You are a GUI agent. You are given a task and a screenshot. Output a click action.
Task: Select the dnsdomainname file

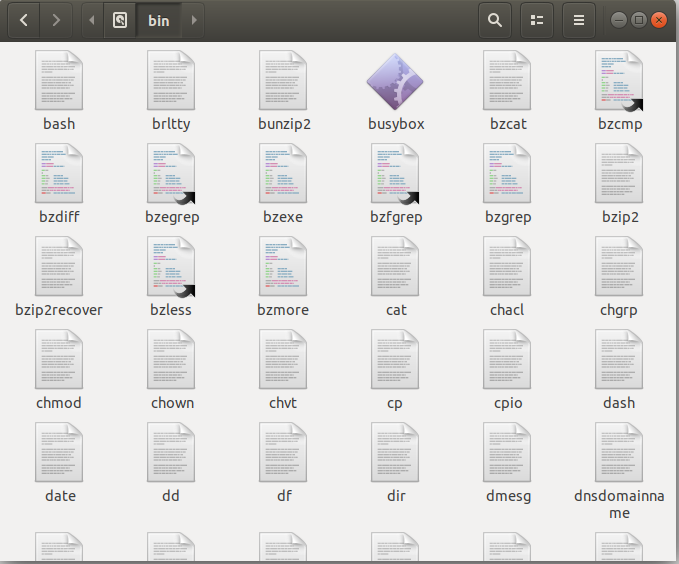click(619, 453)
